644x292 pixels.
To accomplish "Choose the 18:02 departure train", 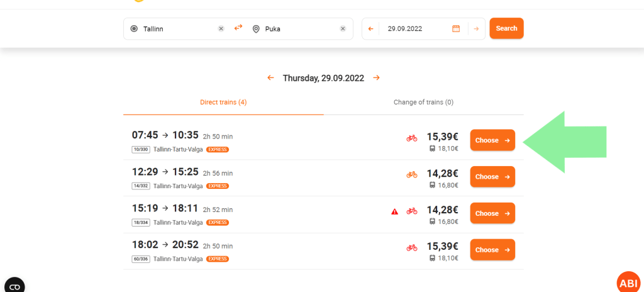I will [x=492, y=250].
